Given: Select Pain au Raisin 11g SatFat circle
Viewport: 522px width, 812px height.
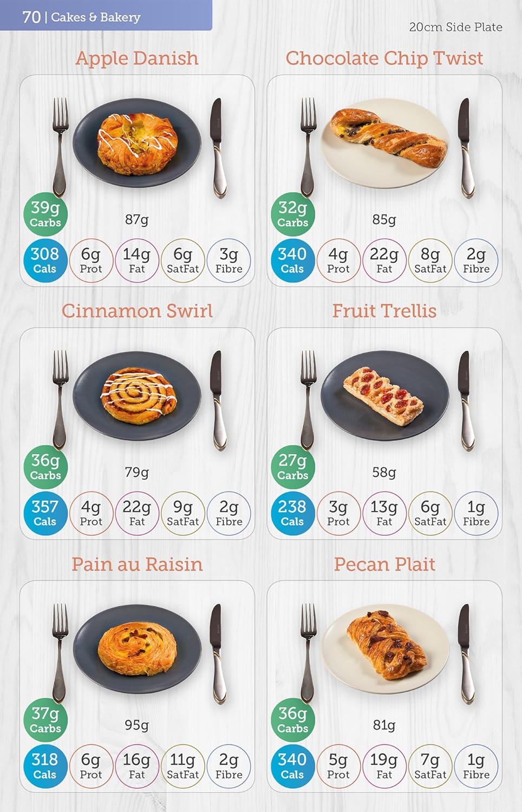Looking at the screenshot, I should click(183, 766).
